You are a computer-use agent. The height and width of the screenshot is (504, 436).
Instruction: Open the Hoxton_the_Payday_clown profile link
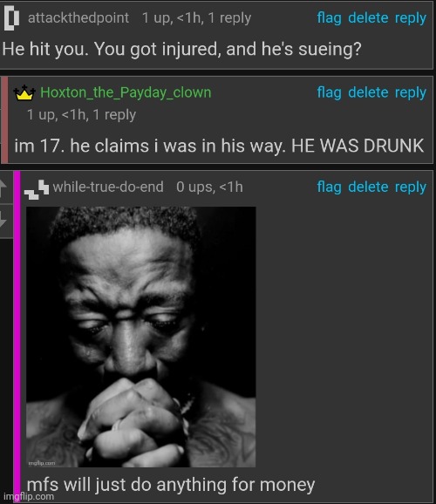click(x=126, y=92)
